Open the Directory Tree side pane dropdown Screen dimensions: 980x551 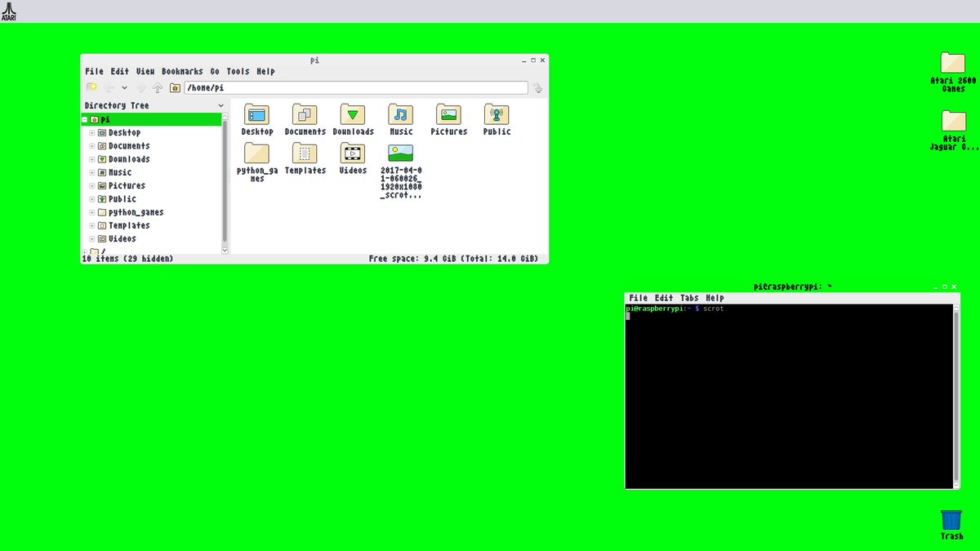click(220, 105)
